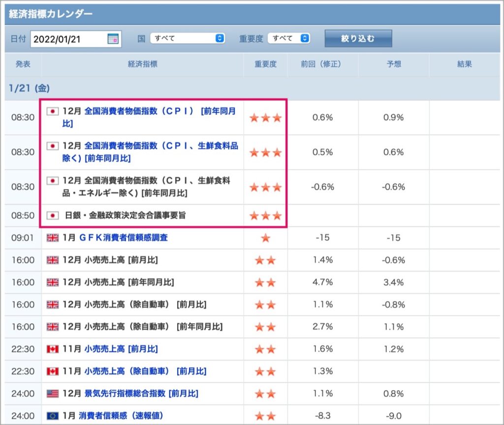This screenshot has height=425, width=504.
Task: Click the 日銀・金融政策決定会合議事要旨 row text
Action: pyautogui.click(x=126, y=215)
